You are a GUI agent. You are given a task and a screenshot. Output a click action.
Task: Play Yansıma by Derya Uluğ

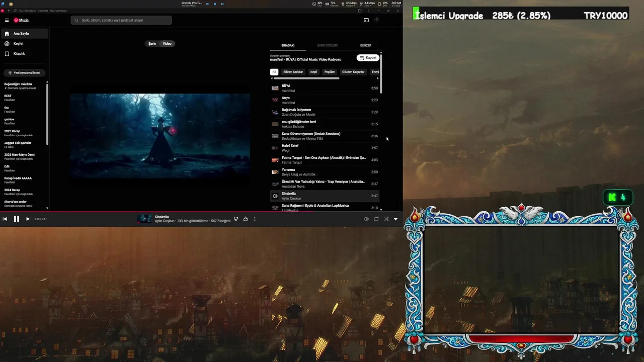325,172
